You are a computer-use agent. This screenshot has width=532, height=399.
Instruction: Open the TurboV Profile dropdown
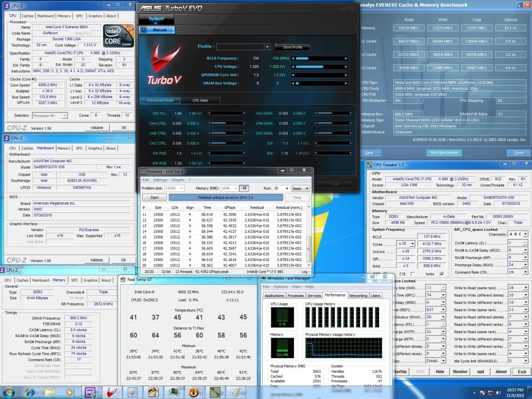(x=267, y=47)
